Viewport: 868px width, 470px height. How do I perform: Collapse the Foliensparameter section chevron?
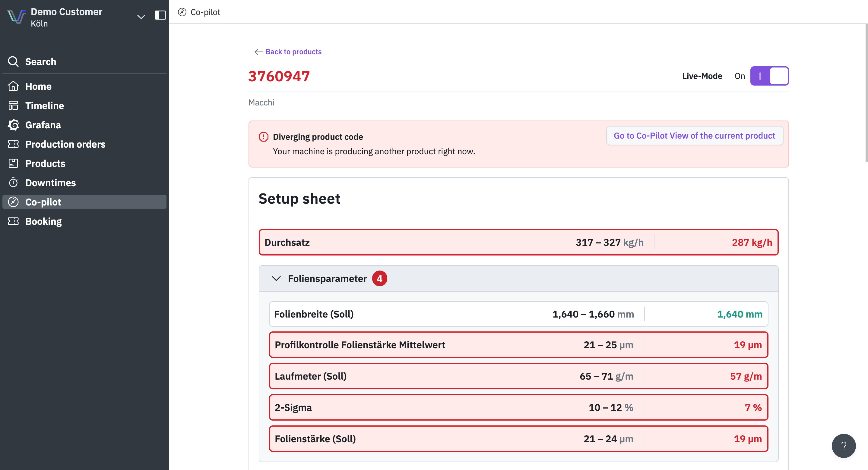276,278
